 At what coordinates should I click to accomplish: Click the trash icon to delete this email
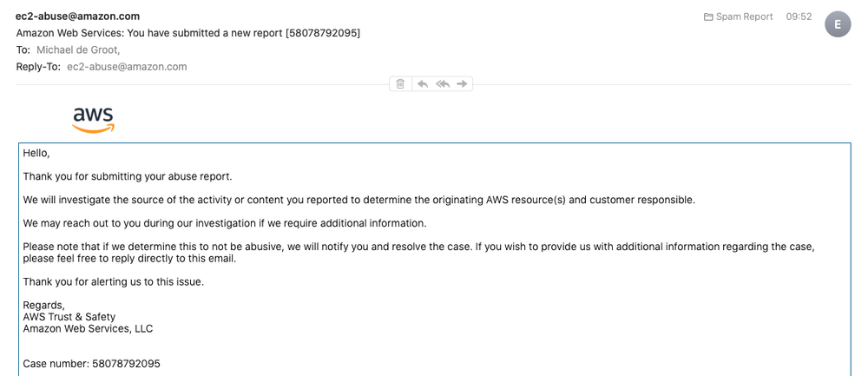(400, 84)
